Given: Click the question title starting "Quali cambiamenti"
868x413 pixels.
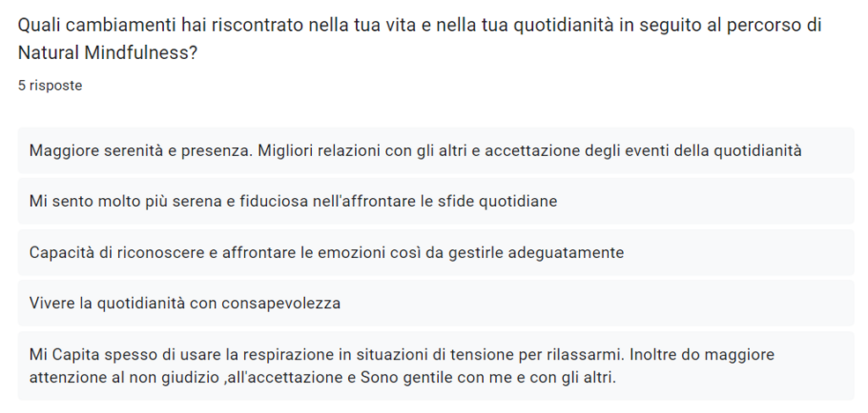Looking at the screenshot, I should point(419,25).
